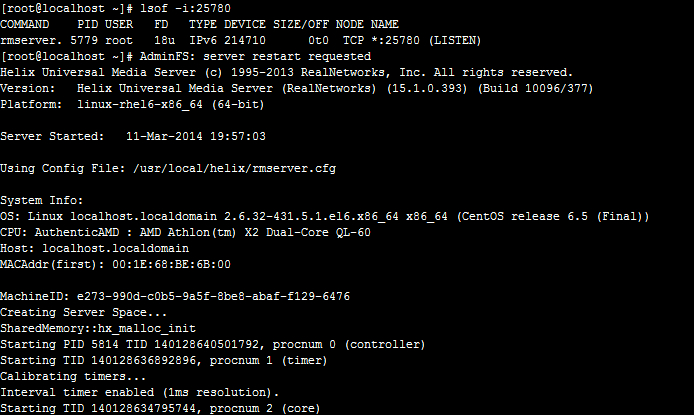Click the PID value 5779
694x415 pixels.
[x=84, y=40]
